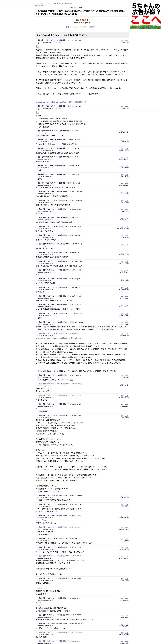Click 垢版 on post 25
The width and height of the screenshot is (161, 644).
click(x=122, y=323)
